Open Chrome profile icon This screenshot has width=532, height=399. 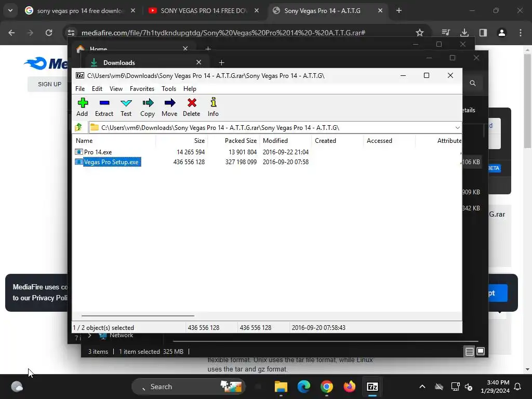click(502, 33)
